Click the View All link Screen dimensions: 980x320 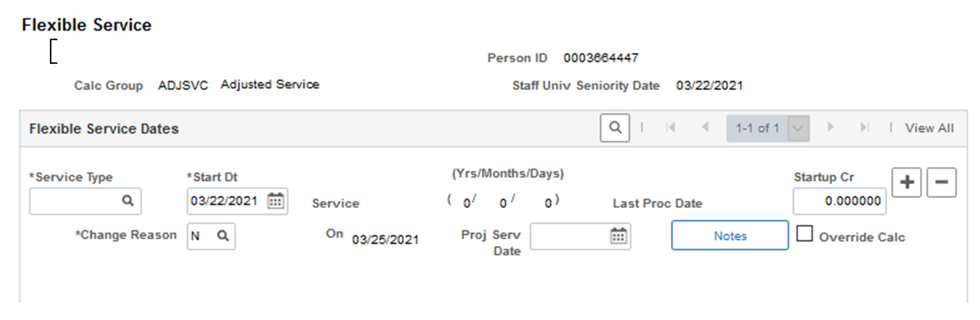[x=929, y=128]
